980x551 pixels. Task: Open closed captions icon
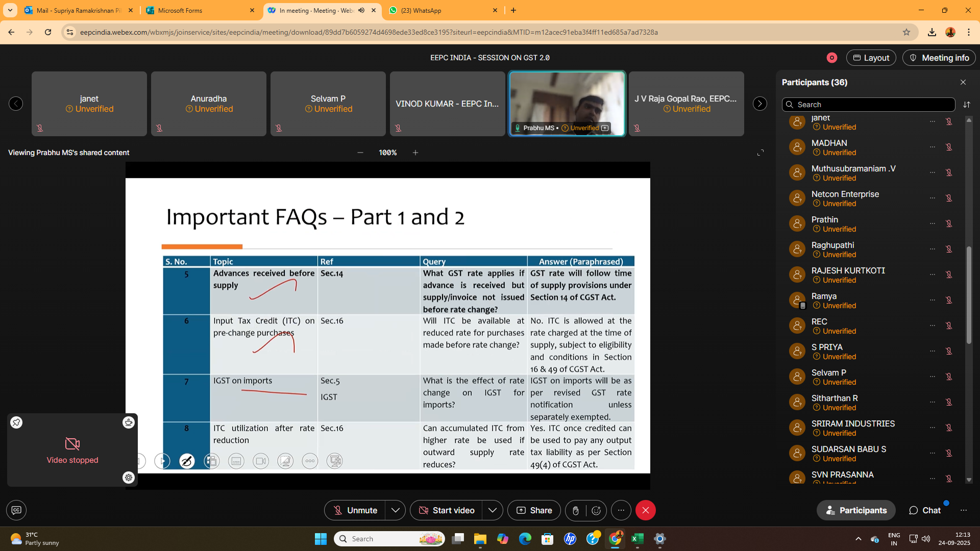coord(16,510)
